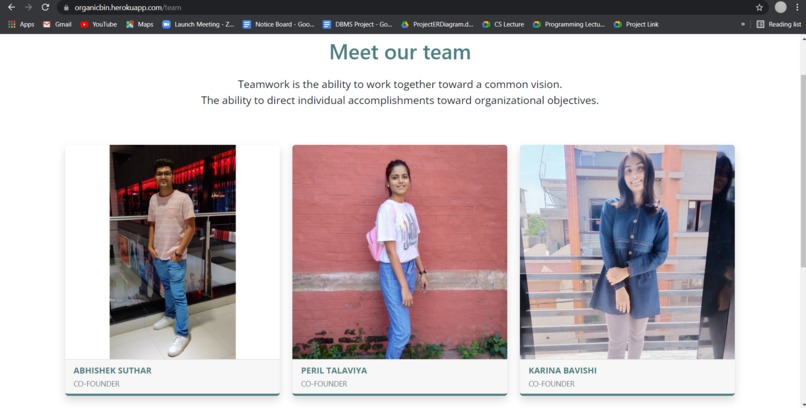Open the DBMS Project bookmark
This screenshot has width=806, height=408.
pyautogui.click(x=357, y=24)
